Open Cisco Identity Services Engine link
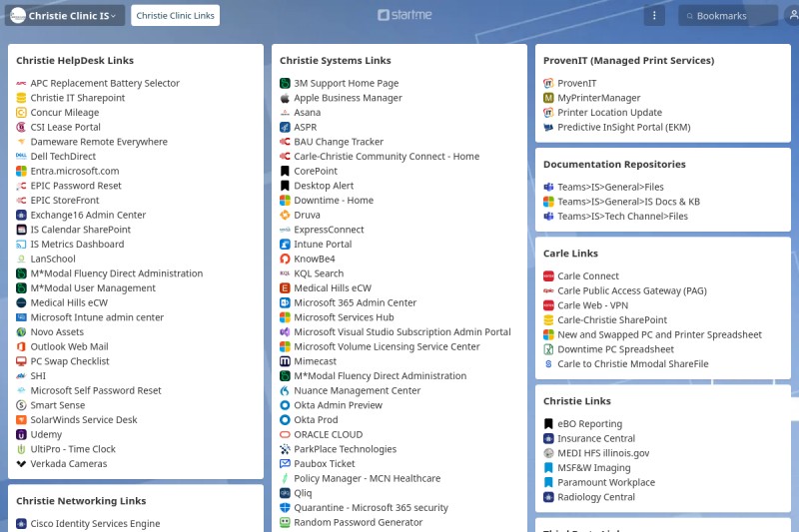 coord(95,523)
